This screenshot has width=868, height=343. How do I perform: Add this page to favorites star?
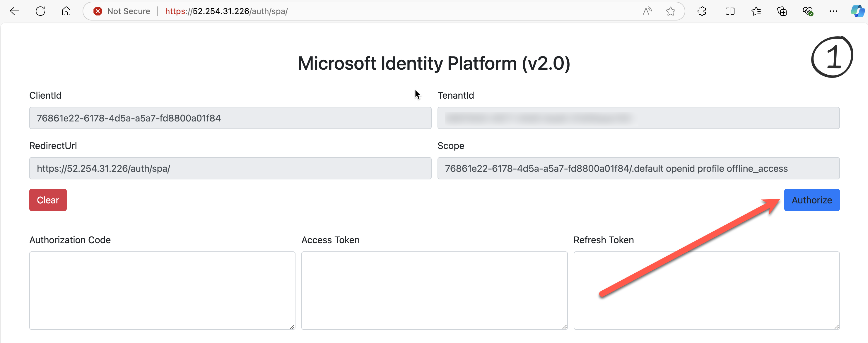(671, 11)
